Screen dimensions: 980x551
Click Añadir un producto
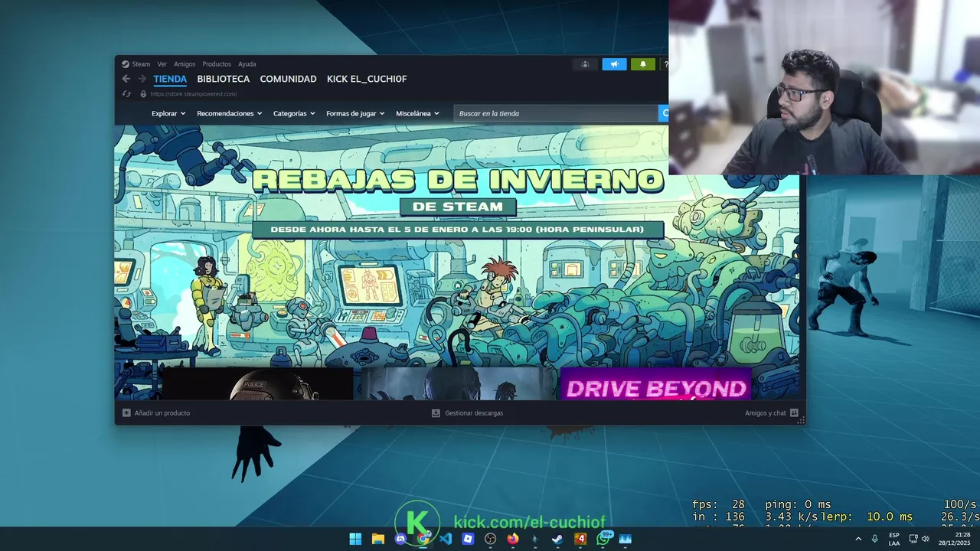(x=156, y=413)
